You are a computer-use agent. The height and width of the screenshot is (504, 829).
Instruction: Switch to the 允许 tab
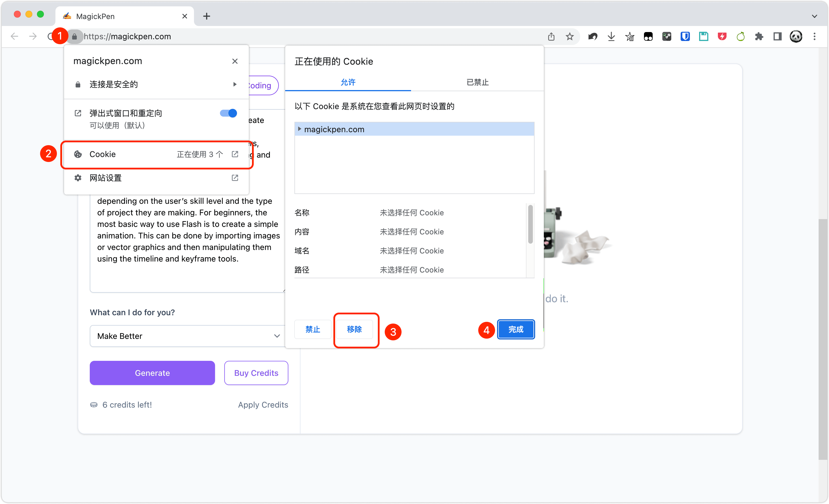[x=348, y=82]
